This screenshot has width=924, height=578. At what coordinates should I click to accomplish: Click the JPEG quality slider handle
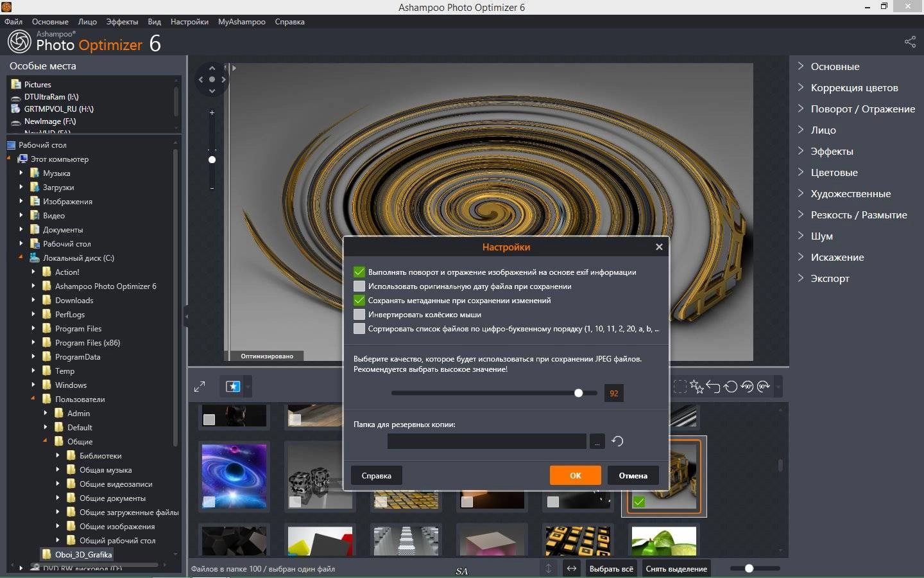pyautogui.click(x=578, y=393)
